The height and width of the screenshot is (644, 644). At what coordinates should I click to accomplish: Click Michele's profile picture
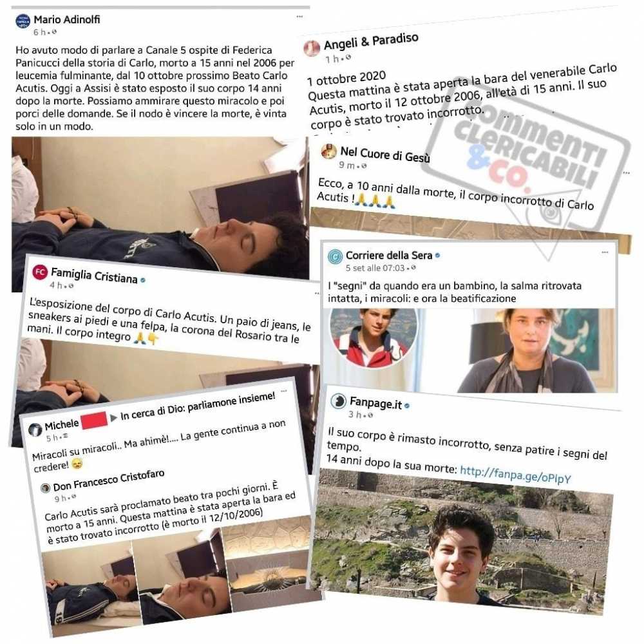coord(35,429)
